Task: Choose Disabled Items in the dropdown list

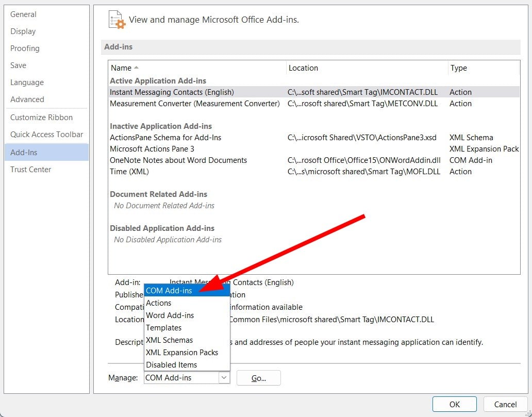Action: tap(172, 365)
